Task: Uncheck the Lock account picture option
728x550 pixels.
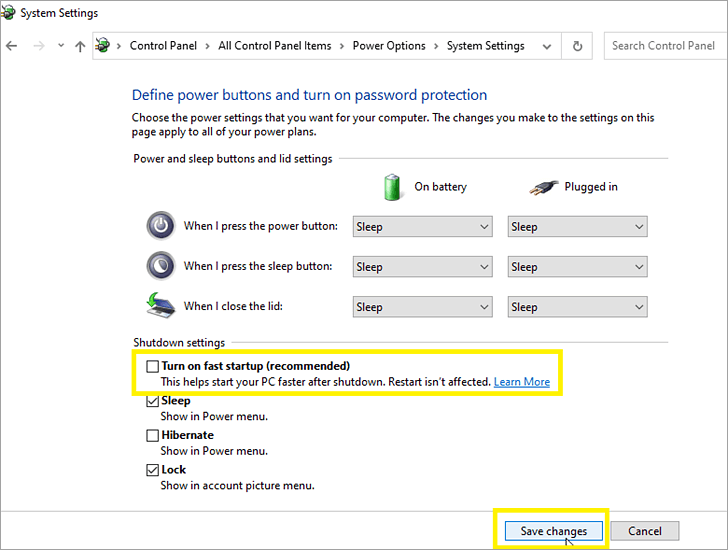Action: click(153, 470)
